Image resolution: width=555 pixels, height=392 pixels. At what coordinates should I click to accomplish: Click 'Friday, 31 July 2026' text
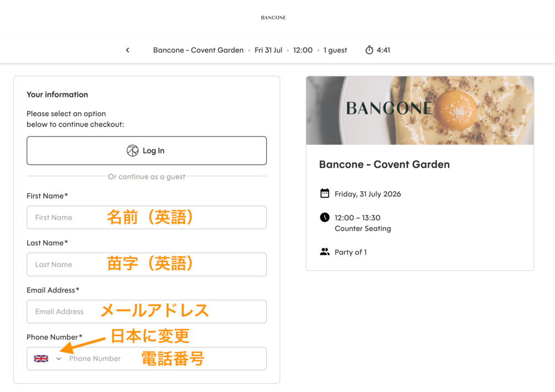pyautogui.click(x=368, y=194)
